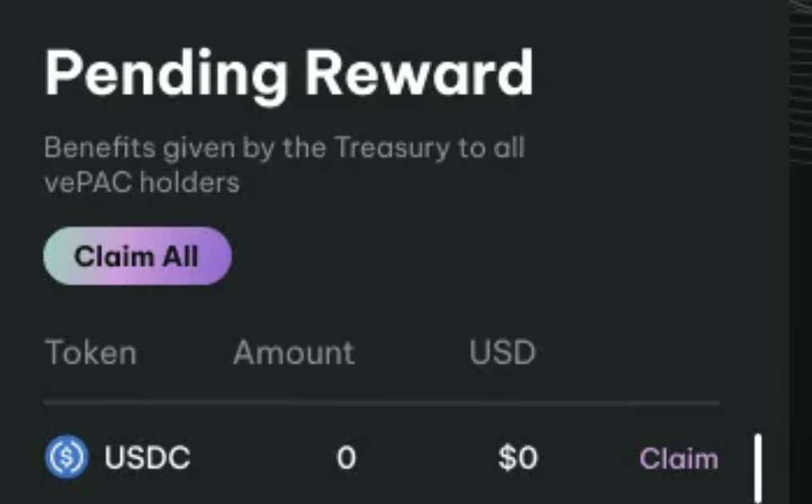Click the Token column header
The width and height of the screenshot is (812, 504).
click(90, 353)
